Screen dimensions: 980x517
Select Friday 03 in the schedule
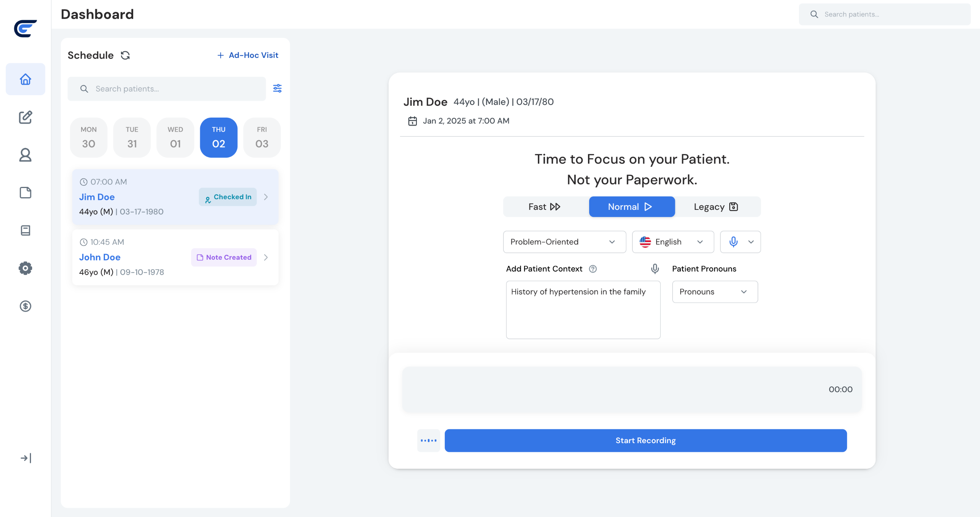tap(262, 137)
